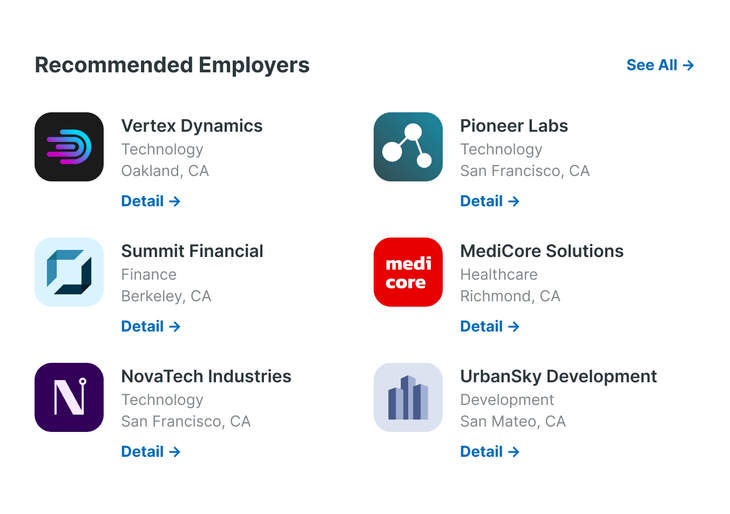Click the Recommended Employers section heading
The height and width of the screenshot is (514, 730).
pos(172,65)
